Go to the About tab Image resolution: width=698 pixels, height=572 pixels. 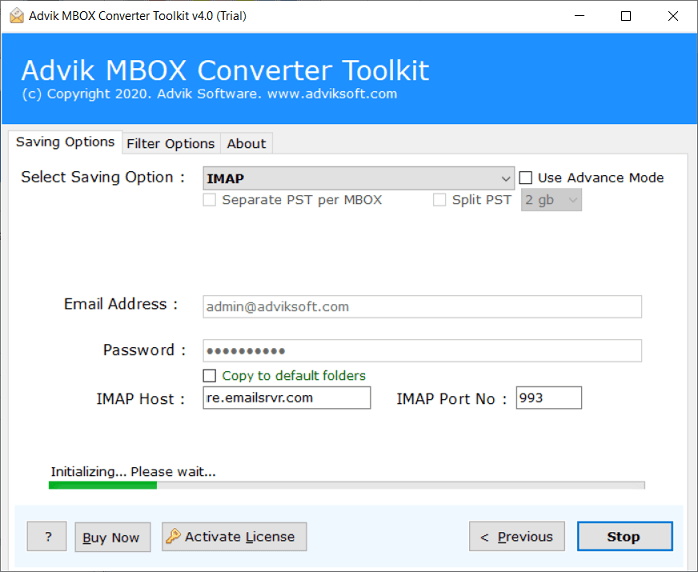(x=246, y=143)
